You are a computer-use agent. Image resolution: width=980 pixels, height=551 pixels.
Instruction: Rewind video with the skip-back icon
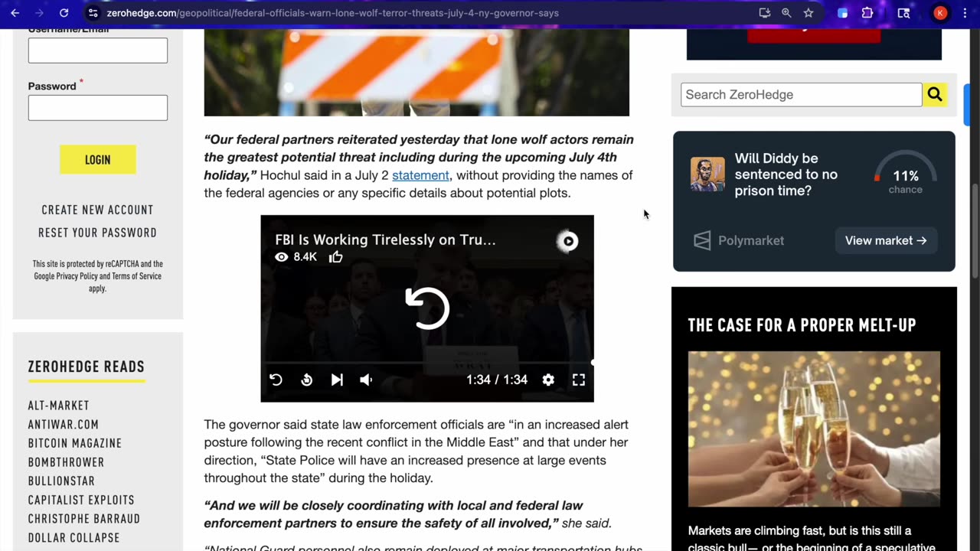[x=306, y=380]
